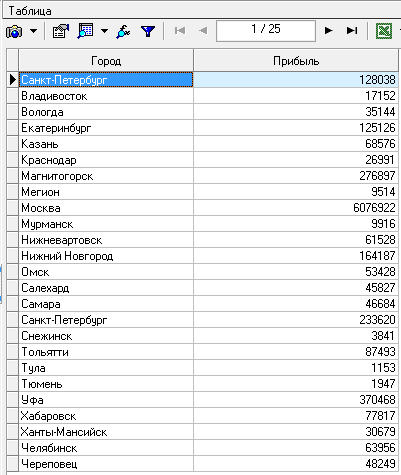Open the camera icon dropdown arrow

(x=33, y=31)
